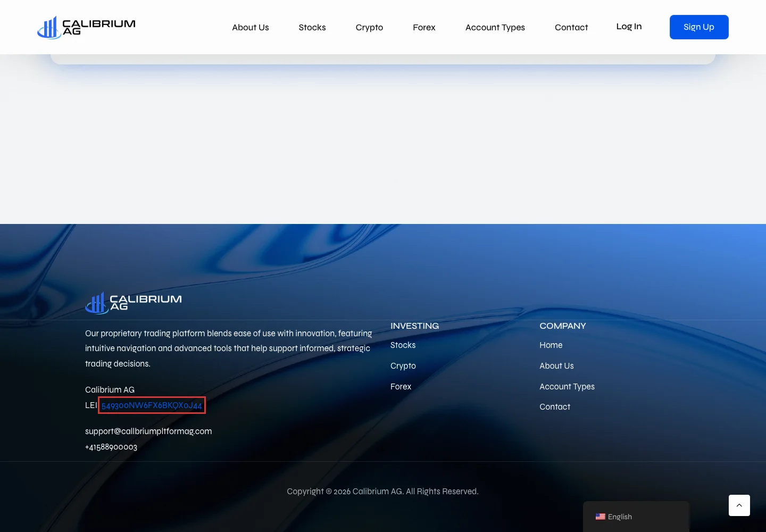Click the scroll-to-top arrow button

(739, 505)
